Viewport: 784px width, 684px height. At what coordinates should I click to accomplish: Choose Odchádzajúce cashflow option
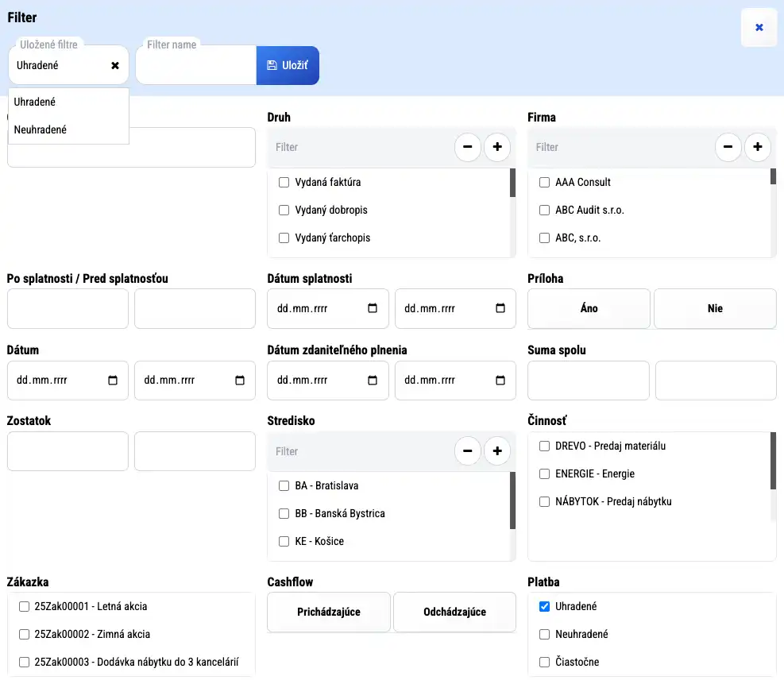point(454,612)
